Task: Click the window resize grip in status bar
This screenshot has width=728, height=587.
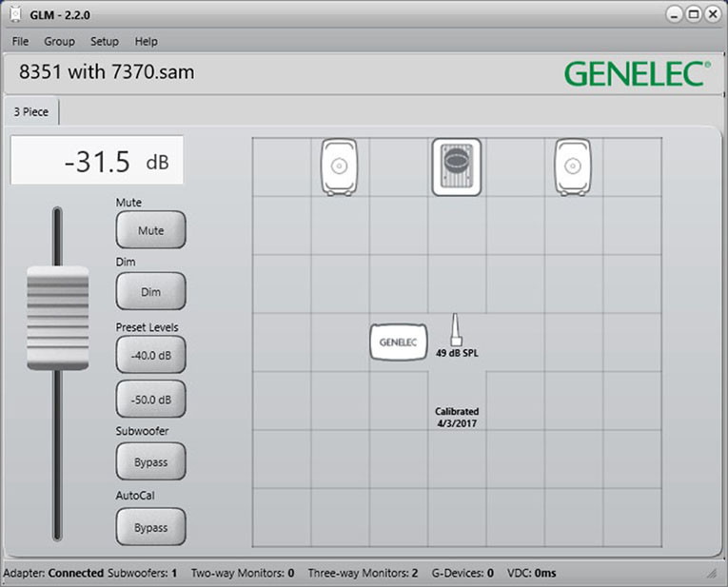Action: [711, 574]
